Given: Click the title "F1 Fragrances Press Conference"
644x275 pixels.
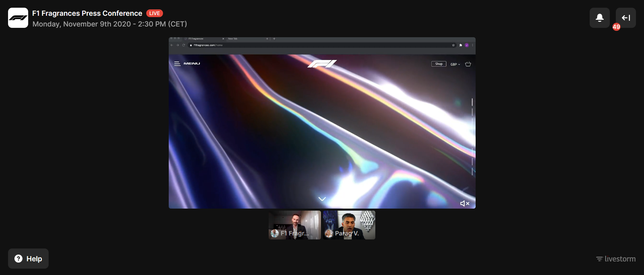Looking at the screenshot, I should click(x=87, y=13).
